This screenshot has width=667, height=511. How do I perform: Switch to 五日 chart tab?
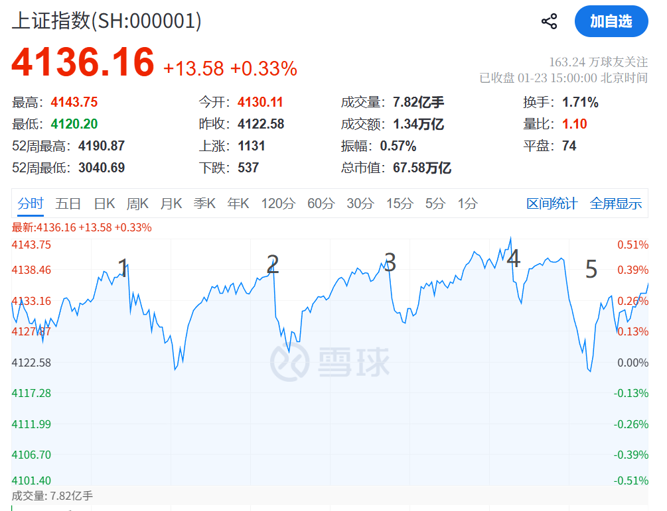pos(68,203)
